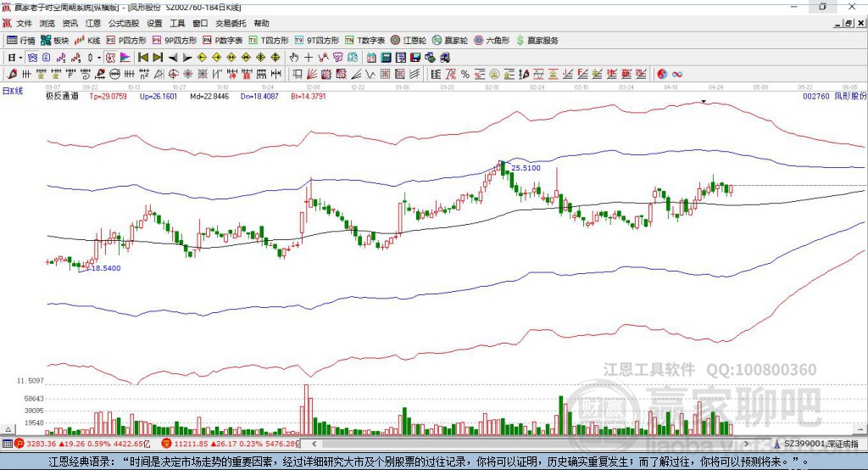This screenshot has height=470, width=868.
Task: Click the 极反通道 indicator name
Action: click(x=62, y=97)
